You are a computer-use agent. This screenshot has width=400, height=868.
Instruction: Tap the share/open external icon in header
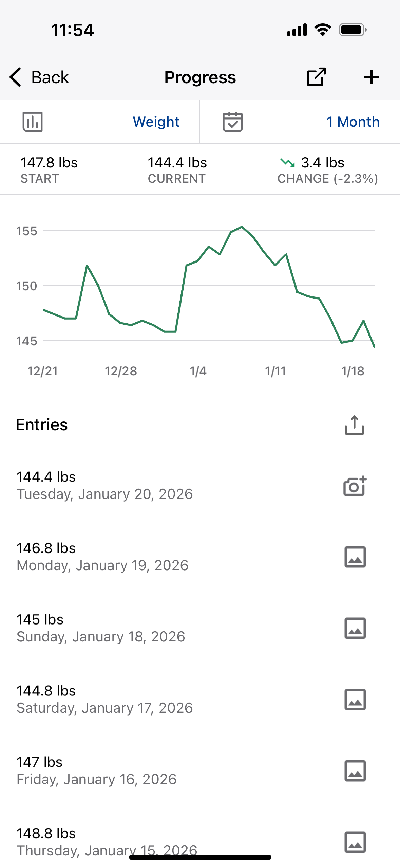coord(316,77)
